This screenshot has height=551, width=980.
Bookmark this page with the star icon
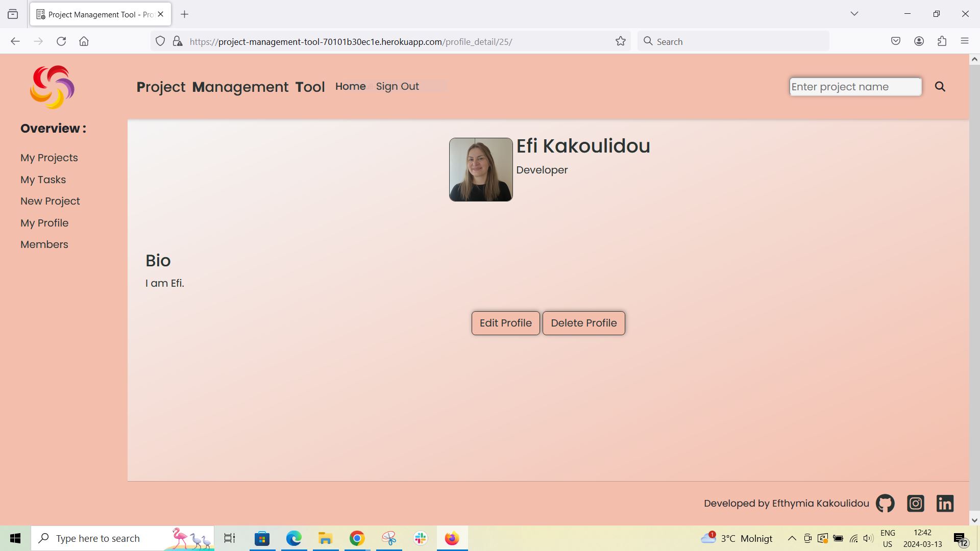point(620,41)
